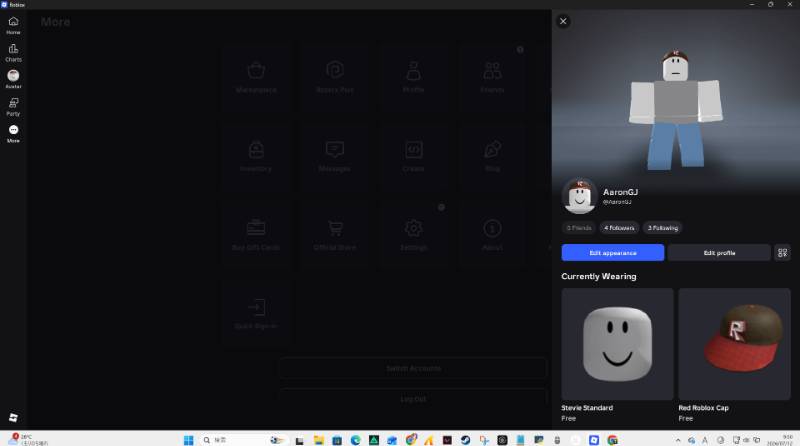The width and height of the screenshot is (800, 446).
Task: Open the QR code icon beside Edit profile
Action: (x=782, y=253)
